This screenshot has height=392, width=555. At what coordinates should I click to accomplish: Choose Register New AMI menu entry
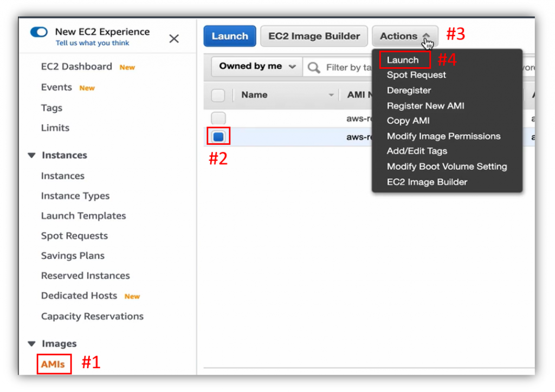pos(425,106)
